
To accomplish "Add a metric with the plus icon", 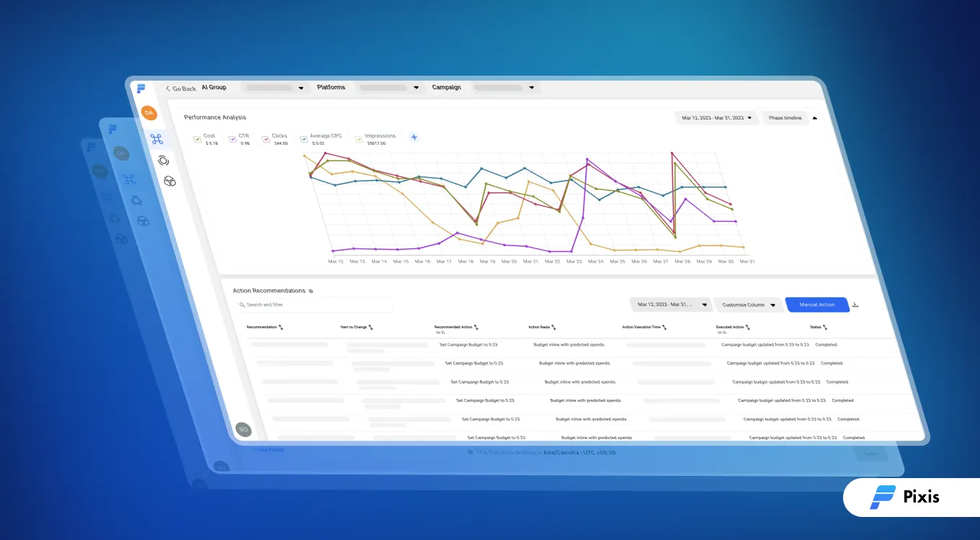I will click(x=414, y=137).
